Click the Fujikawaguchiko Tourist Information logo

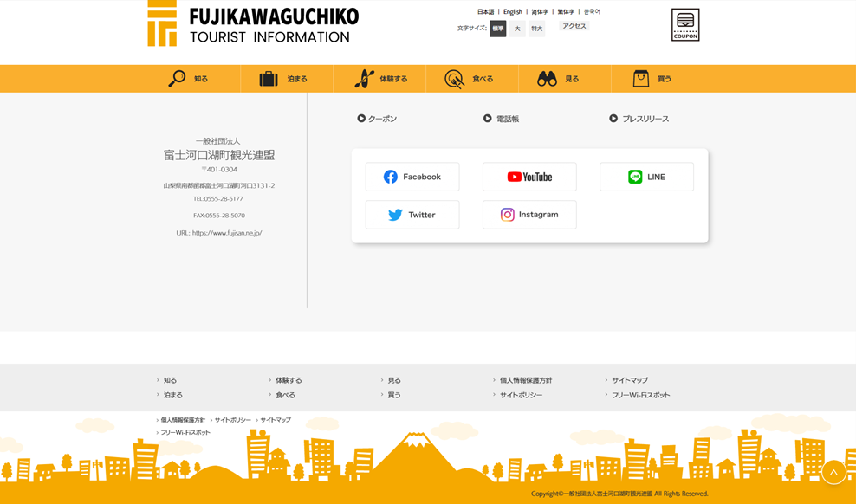(x=253, y=24)
